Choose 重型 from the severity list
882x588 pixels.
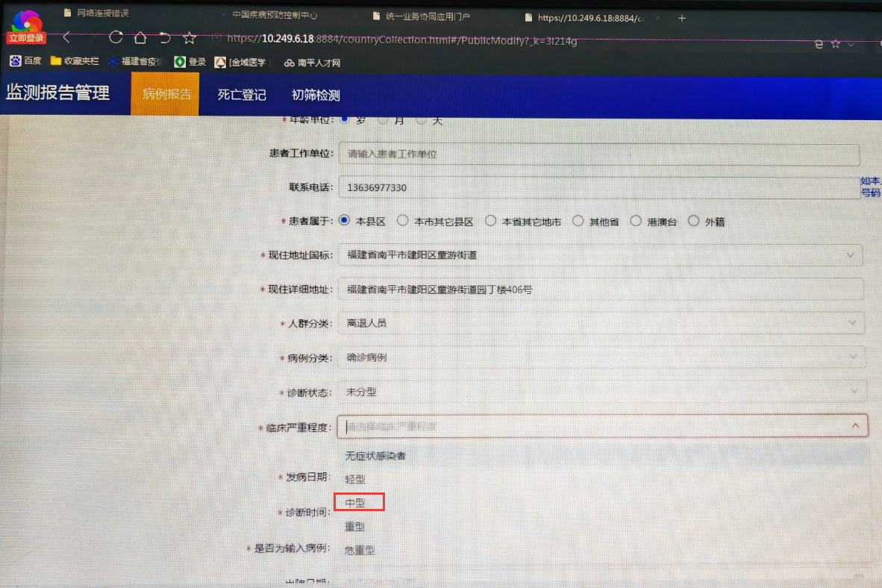pyautogui.click(x=355, y=527)
